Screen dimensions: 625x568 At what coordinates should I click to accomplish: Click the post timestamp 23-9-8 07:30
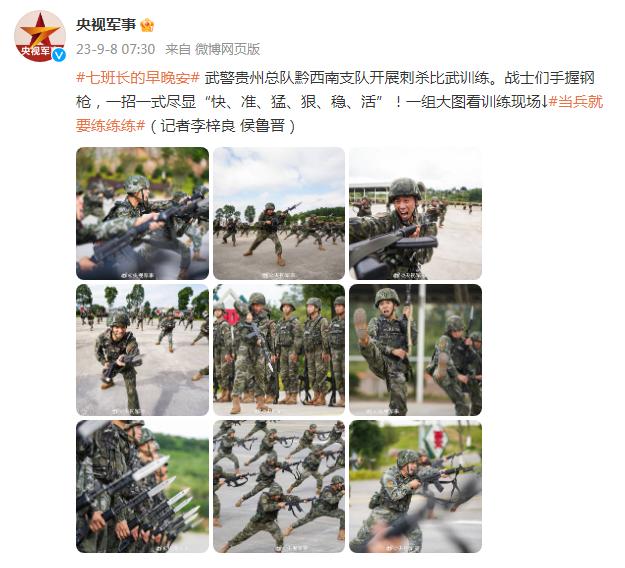[116, 49]
